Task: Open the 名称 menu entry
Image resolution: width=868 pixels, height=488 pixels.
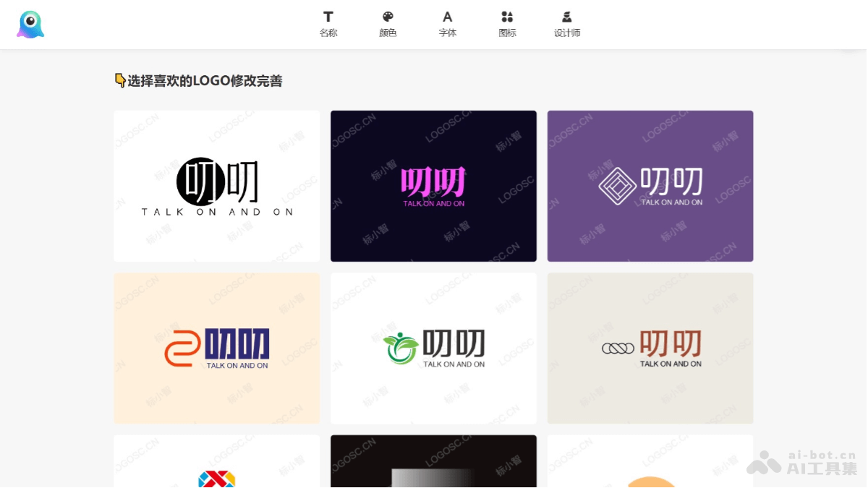Action: coord(328,33)
